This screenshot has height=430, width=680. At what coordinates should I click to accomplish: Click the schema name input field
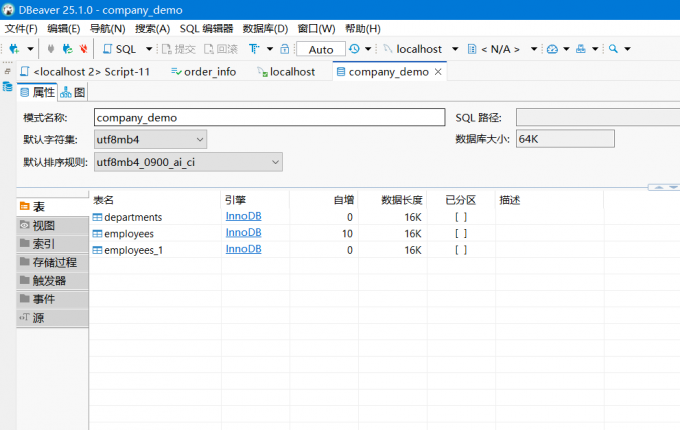(x=268, y=117)
